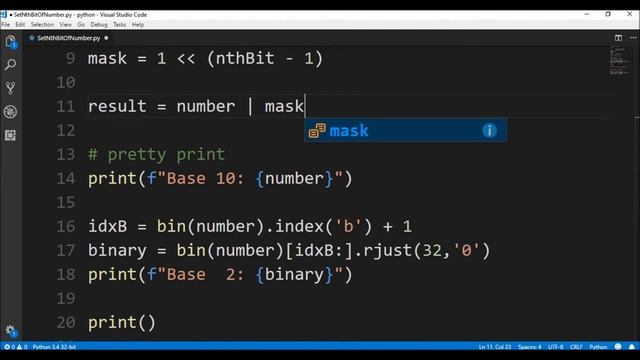The image size is (640, 360).
Task: Open the Extensions view icon
Action: coord(11,135)
